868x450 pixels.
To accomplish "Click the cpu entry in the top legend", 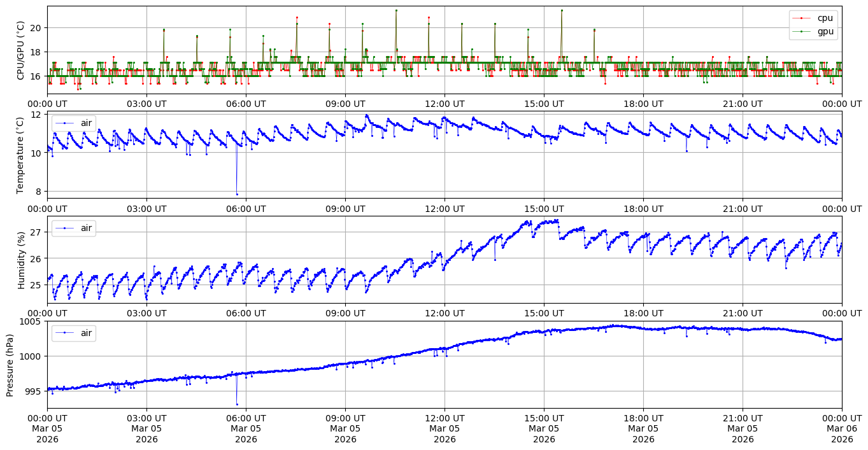I will coord(825,18).
